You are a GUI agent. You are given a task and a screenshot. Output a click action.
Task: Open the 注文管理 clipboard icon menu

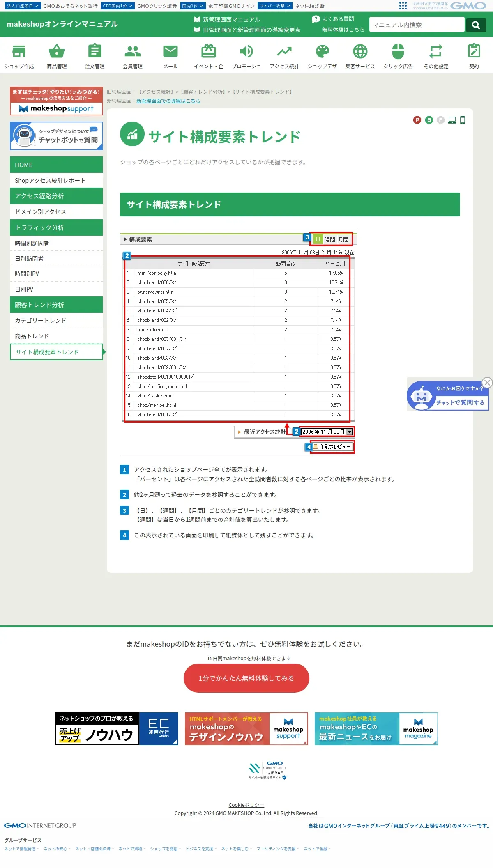[95, 56]
